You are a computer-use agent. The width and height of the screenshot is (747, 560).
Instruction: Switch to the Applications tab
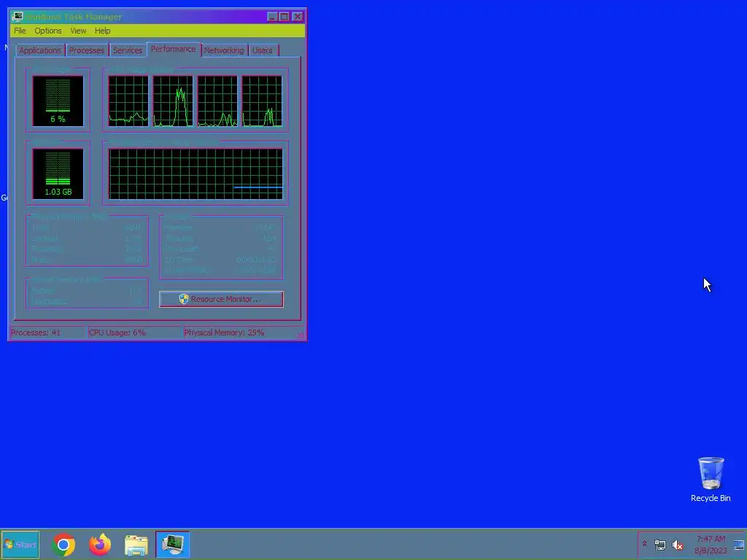(x=39, y=50)
